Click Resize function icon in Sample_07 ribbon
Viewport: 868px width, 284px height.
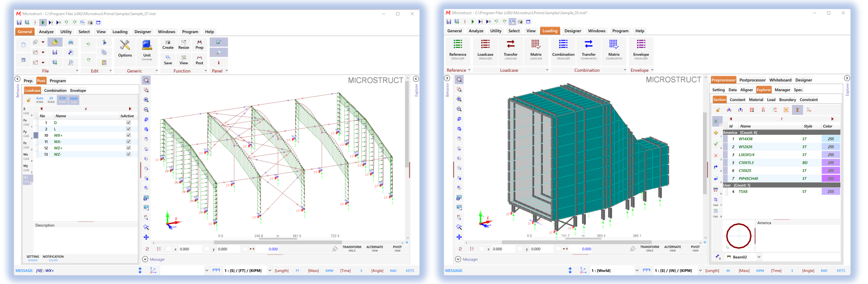(183, 45)
